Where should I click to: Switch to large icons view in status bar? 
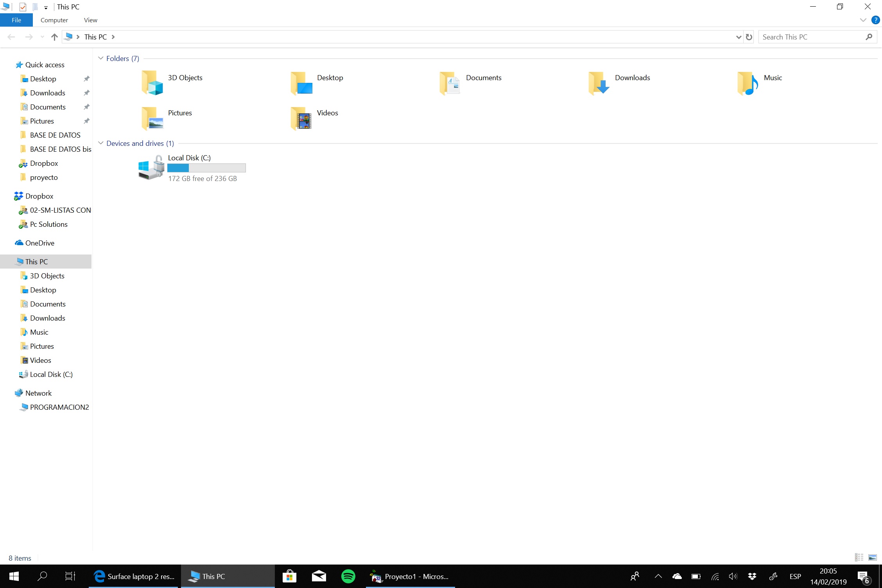coord(873,558)
